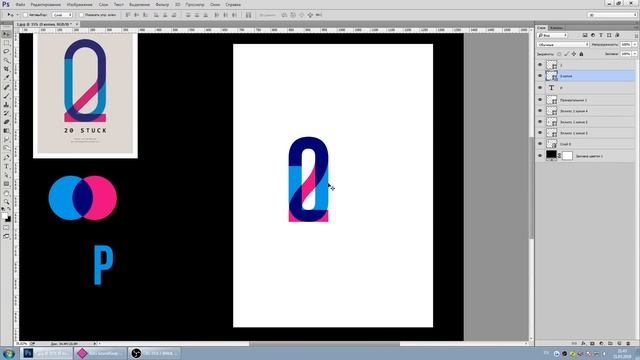
Task: Delete layer trash icon in Layers panel
Action: (x=628, y=344)
